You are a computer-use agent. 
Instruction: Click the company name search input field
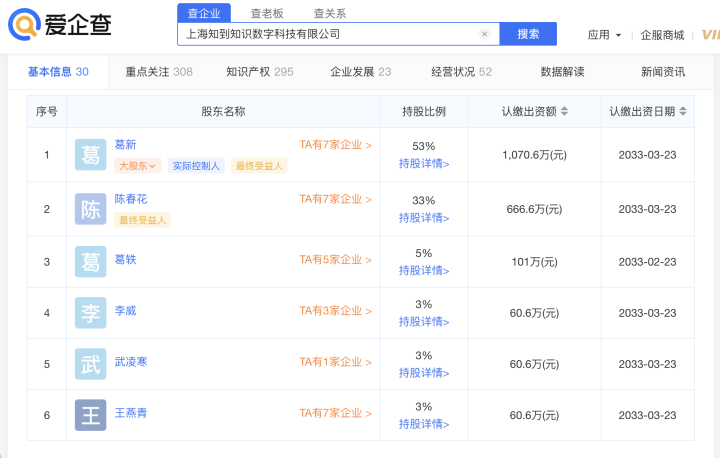pos(328,34)
